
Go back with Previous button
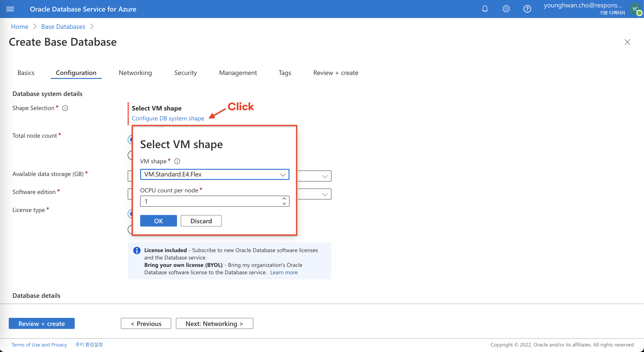pos(146,324)
